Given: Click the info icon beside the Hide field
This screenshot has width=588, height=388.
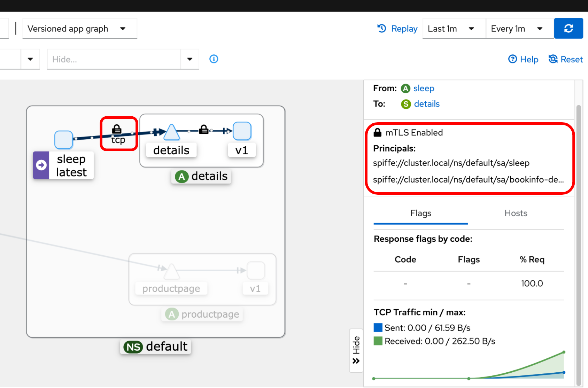Looking at the screenshot, I should click(214, 59).
